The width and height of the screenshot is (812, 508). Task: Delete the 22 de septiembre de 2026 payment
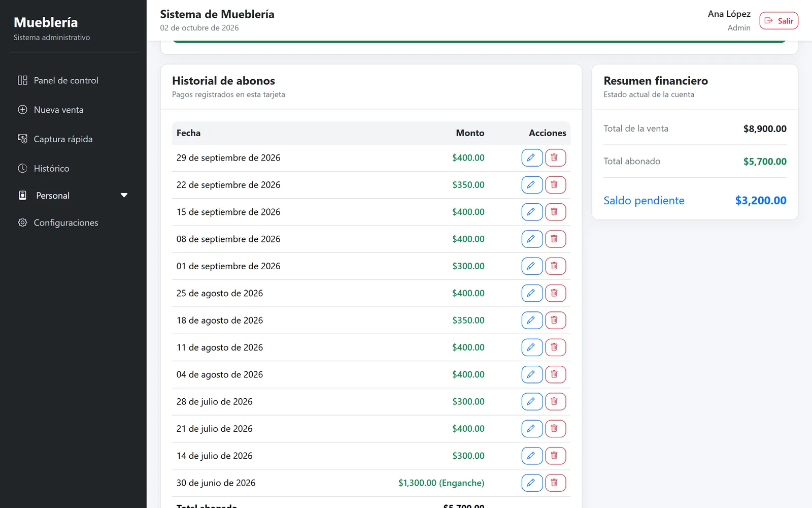point(555,185)
